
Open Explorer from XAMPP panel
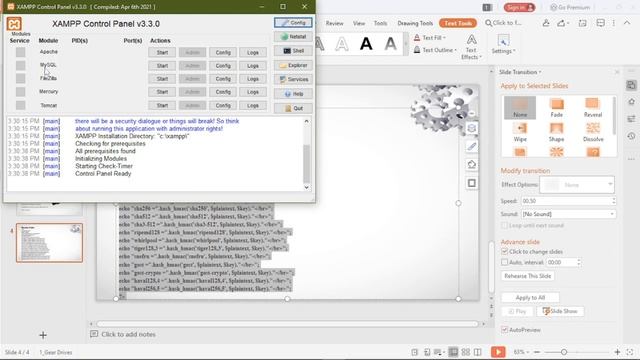coord(293,65)
